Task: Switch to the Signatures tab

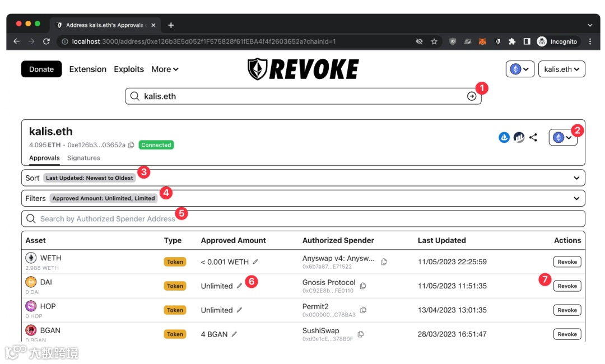Action: pos(83,158)
